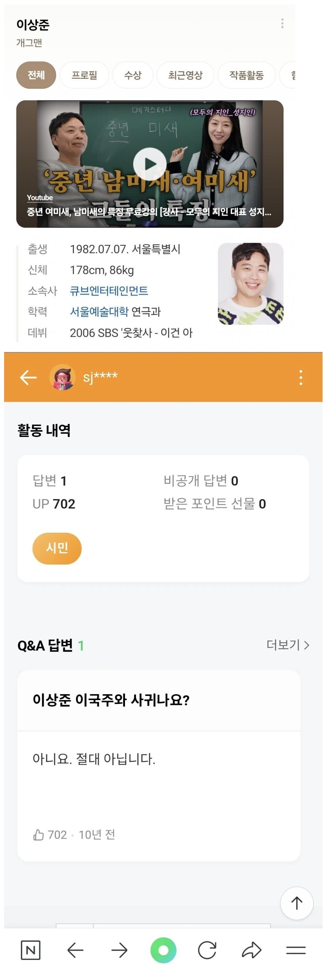The width and height of the screenshot is (327, 980).
Task: Switch to the 프로필 tab
Action: click(85, 75)
